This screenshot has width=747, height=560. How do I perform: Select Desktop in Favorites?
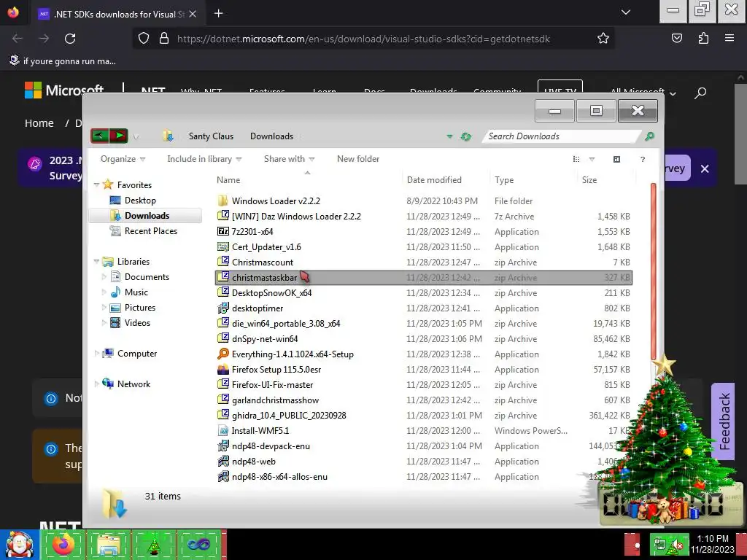tap(140, 201)
